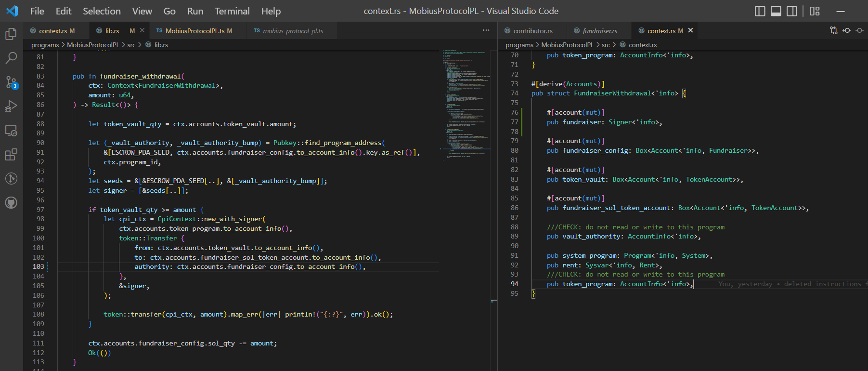The image size is (868, 371).
Task: Click the VS Code logo icon
Action: tap(12, 11)
